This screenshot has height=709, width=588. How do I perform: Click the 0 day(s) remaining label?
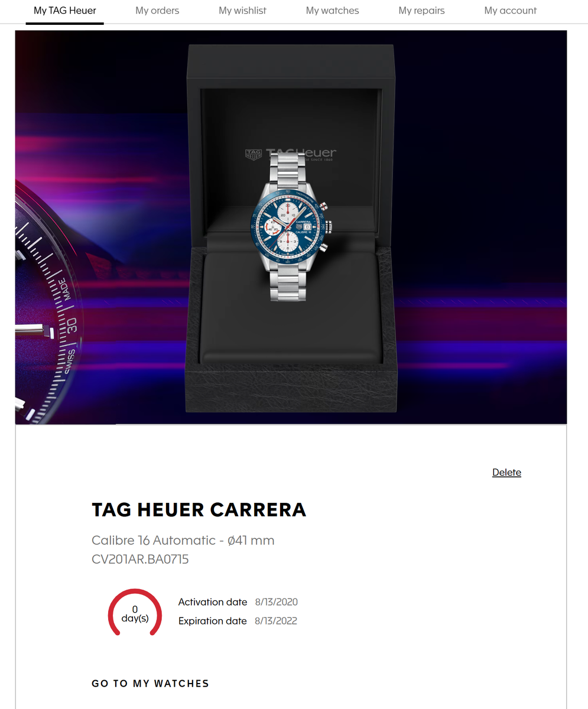(135, 614)
